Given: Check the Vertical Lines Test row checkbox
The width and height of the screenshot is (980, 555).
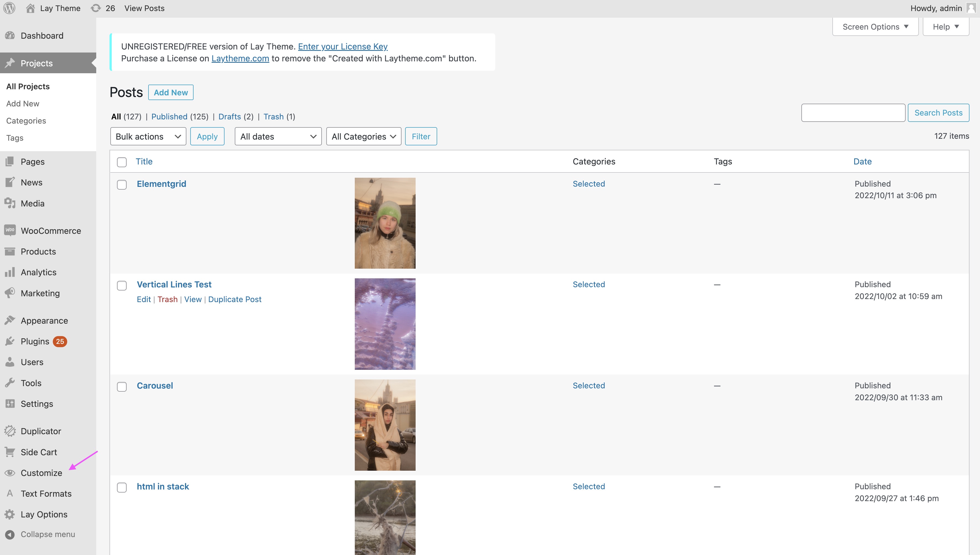Looking at the screenshot, I should point(122,286).
